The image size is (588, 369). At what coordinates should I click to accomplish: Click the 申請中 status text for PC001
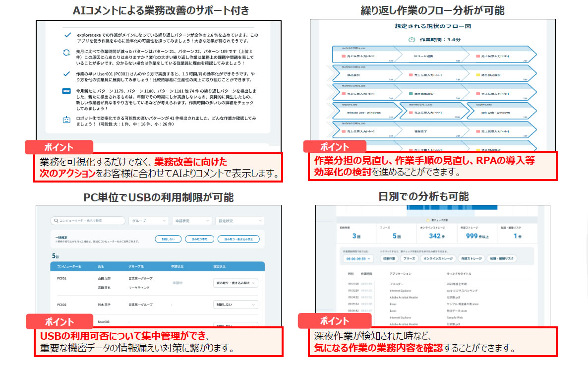click(177, 283)
